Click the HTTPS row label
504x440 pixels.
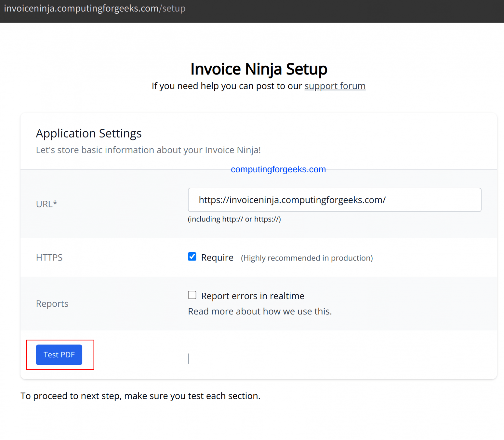(x=49, y=258)
